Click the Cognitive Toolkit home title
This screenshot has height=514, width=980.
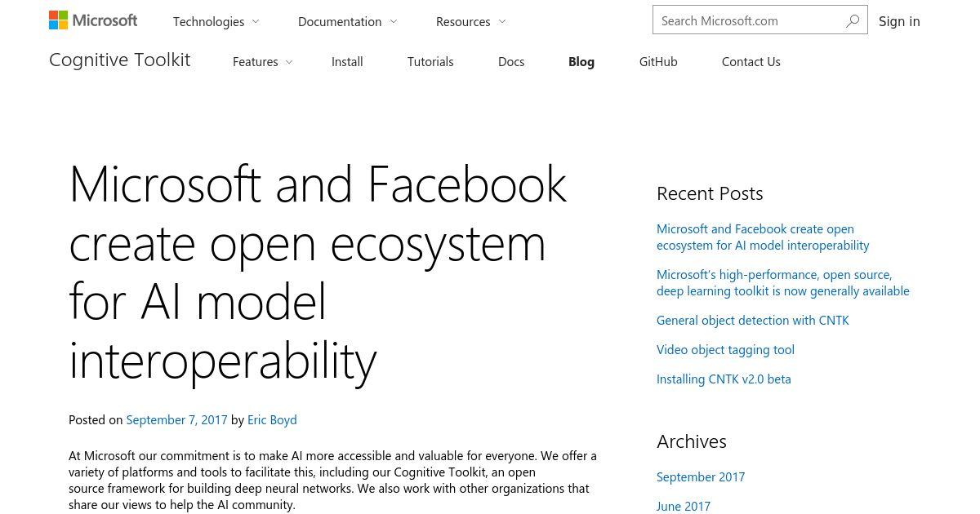pyautogui.click(x=120, y=60)
